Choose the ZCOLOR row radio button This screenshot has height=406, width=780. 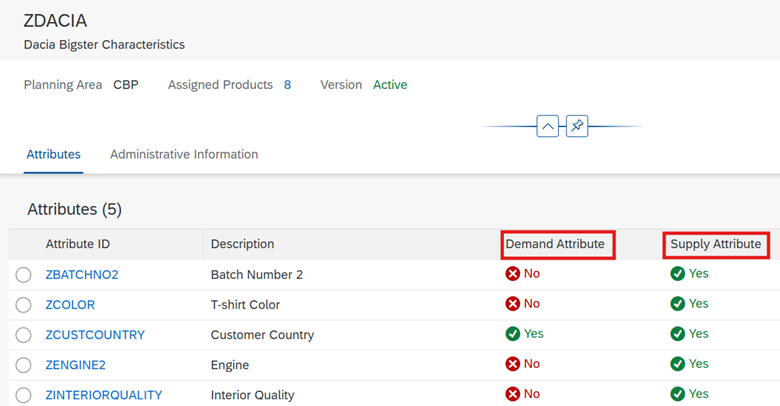(24, 305)
